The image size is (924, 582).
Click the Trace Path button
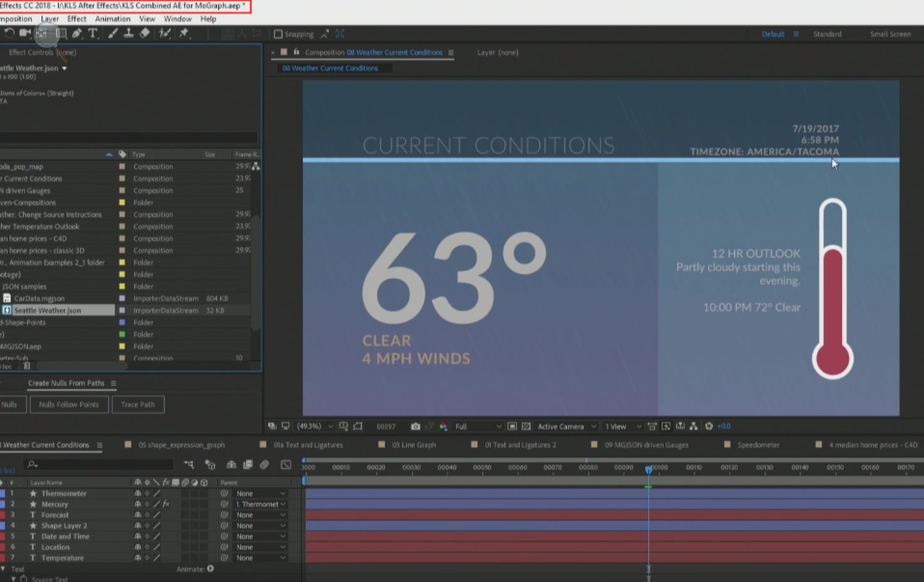coord(138,404)
